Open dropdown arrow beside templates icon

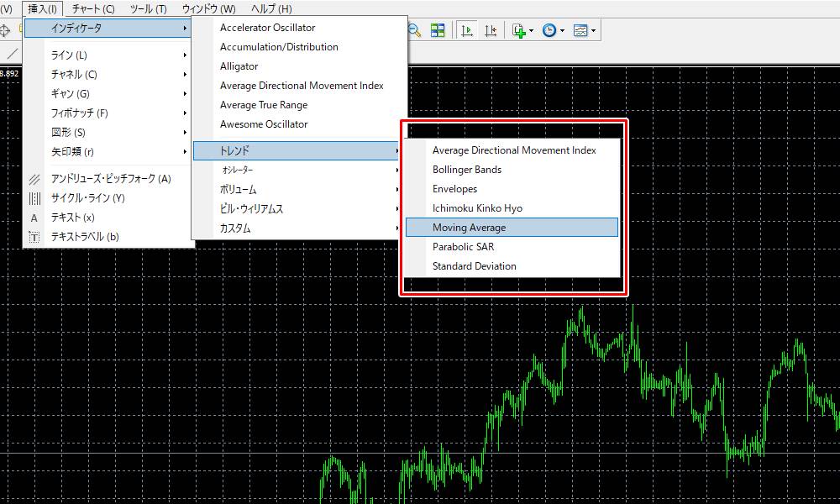[594, 31]
